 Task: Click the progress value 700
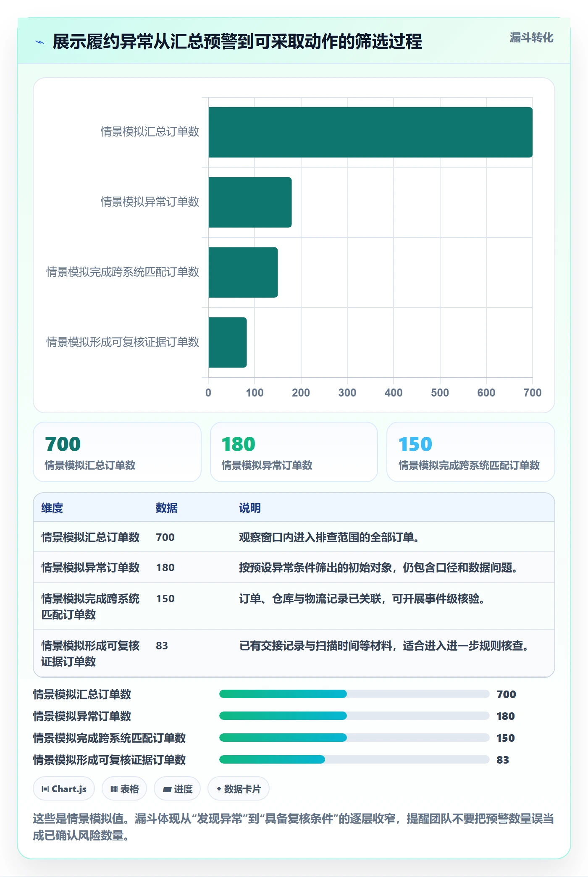(506, 694)
